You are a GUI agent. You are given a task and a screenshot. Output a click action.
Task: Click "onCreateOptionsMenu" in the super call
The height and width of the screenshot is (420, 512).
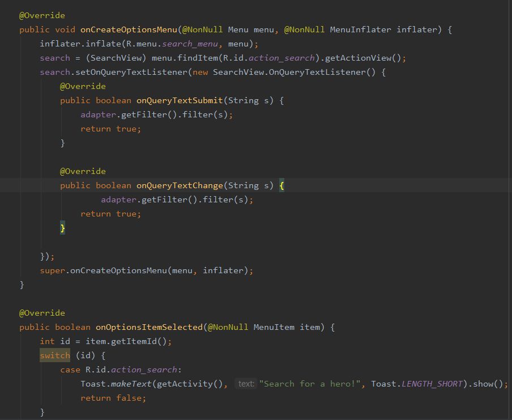(118, 270)
